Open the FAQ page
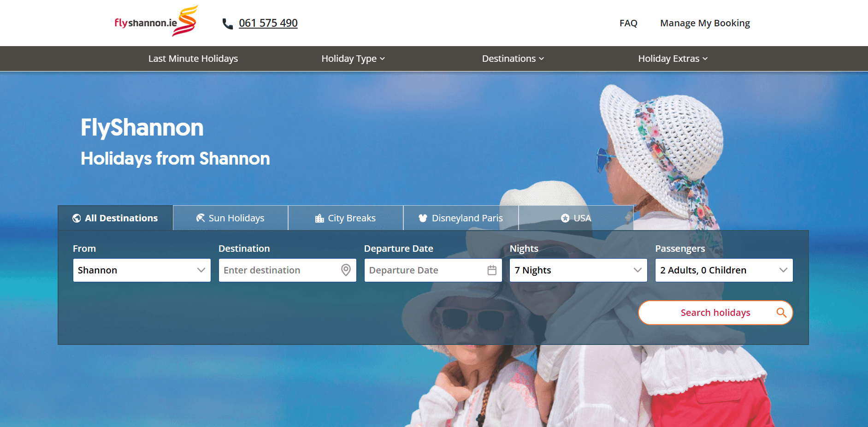868x427 pixels. pos(628,23)
